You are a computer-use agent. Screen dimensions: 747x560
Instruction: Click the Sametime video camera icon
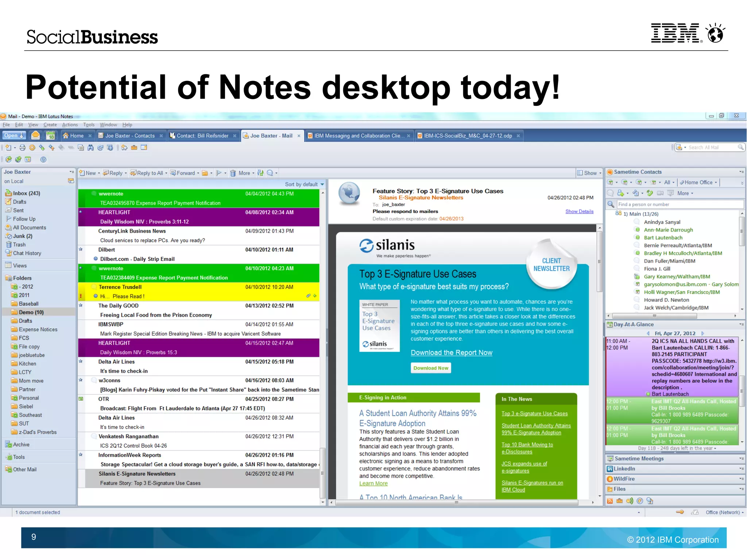point(660,193)
